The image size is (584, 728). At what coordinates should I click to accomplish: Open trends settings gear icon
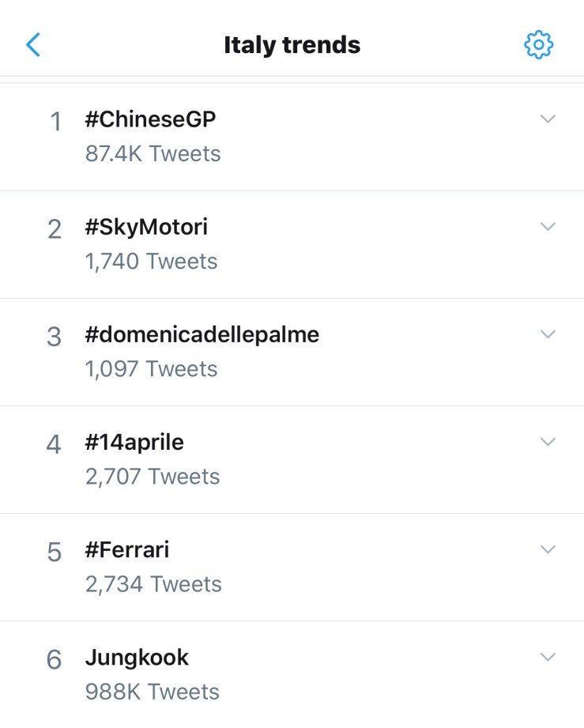(539, 45)
